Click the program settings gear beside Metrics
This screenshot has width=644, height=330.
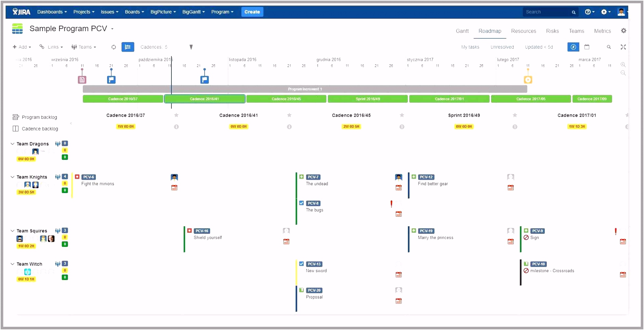click(x=623, y=31)
